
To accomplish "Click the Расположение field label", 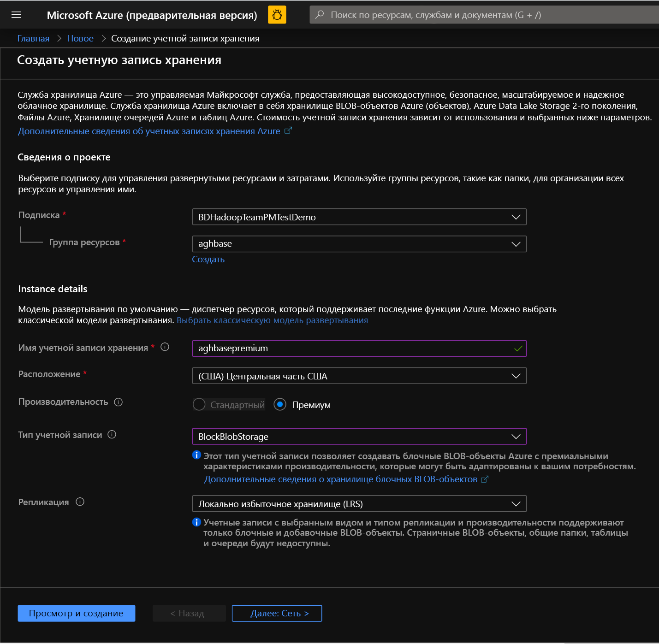I will point(49,374).
